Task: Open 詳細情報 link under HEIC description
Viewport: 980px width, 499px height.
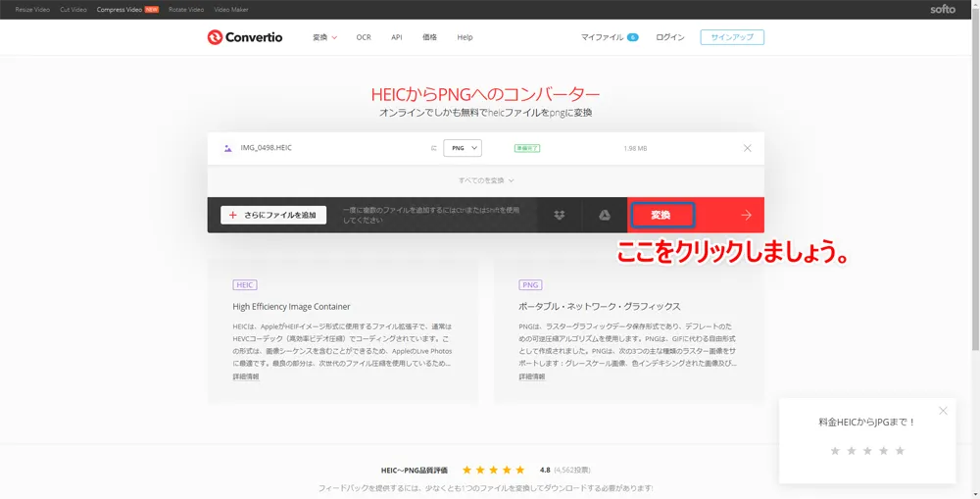Action: click(246, 377)
